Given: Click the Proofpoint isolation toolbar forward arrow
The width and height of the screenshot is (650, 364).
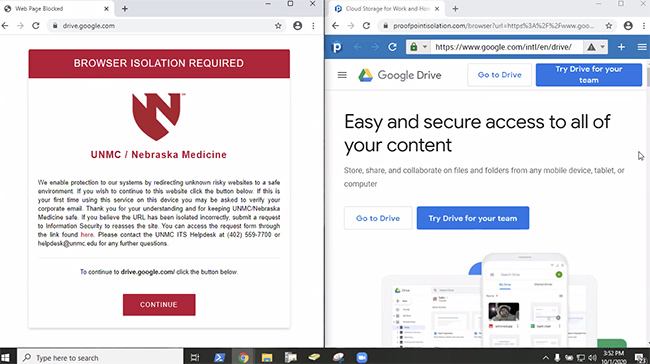Looking at the screenshot, I should (375, 47).
